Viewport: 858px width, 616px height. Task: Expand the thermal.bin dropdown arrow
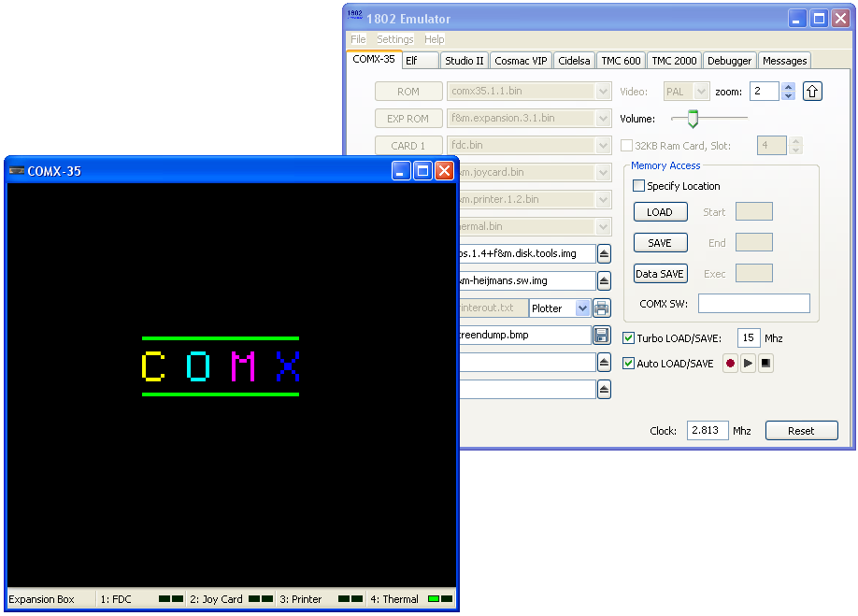point(603,226)
